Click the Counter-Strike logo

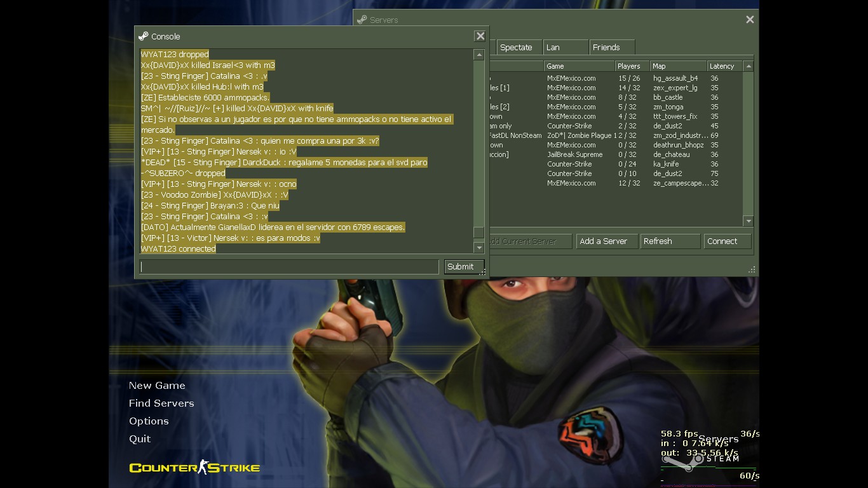[194, 467]
